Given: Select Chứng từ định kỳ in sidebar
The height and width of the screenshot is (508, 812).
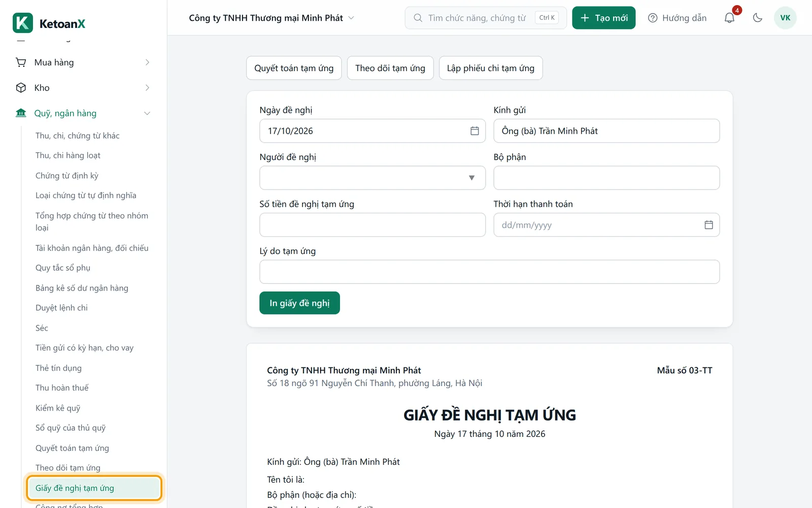Looking at the screenshot, I should click(x=67, y=176).
